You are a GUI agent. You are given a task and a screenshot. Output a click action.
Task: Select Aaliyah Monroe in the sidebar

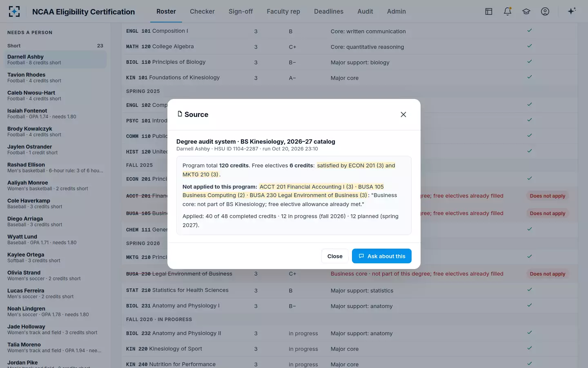[x=55, y=186]
